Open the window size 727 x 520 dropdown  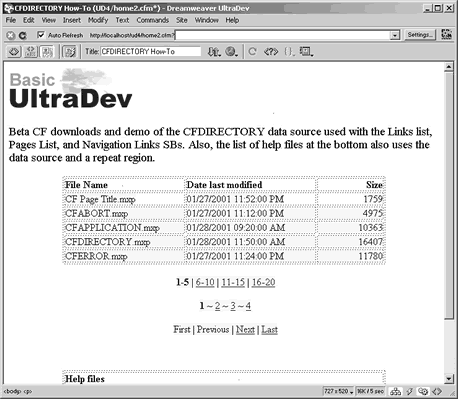[x=338, y=391]
